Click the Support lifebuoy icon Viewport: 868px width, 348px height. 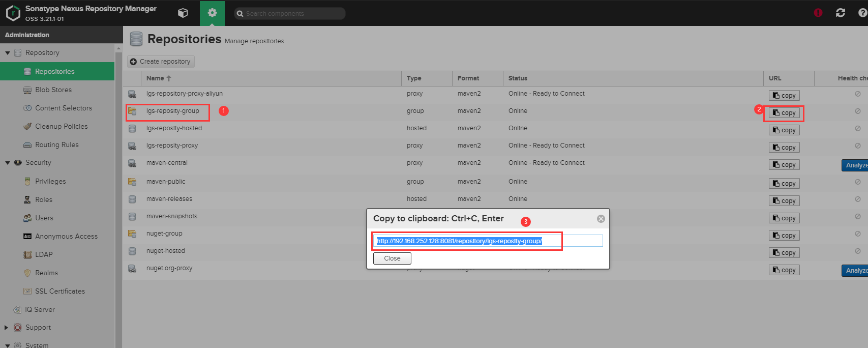tap(18, 328)
